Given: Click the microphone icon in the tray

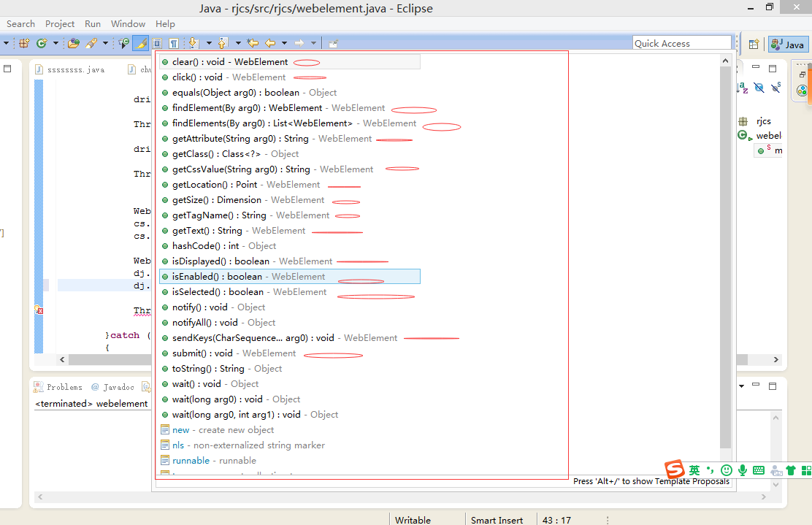Looking at the screenshot, I should 743,470.
